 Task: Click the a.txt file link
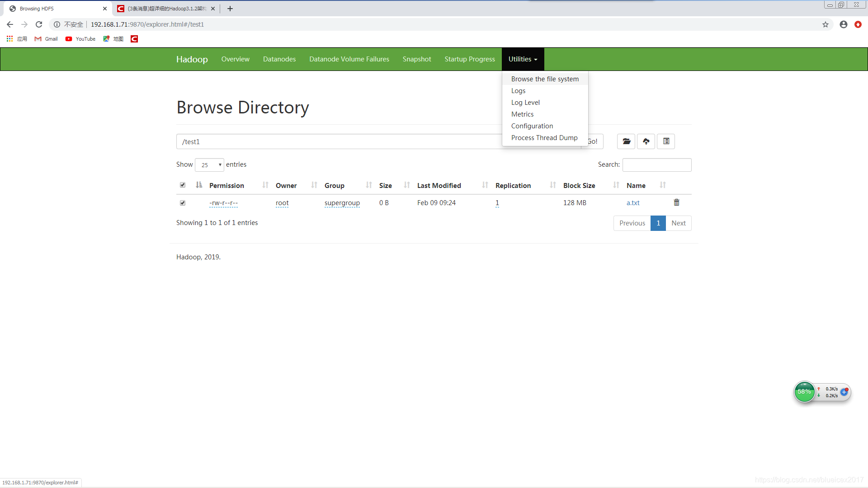pos(633,202)
